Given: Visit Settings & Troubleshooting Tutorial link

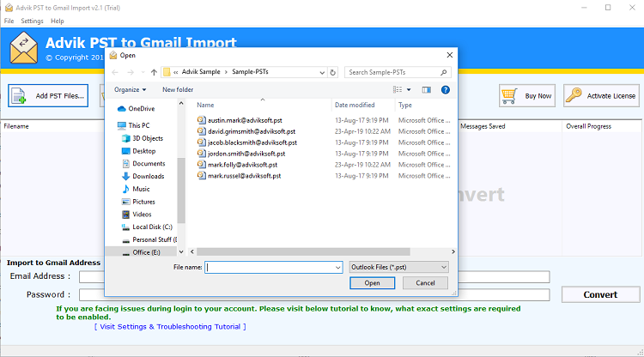Looking at the screenshot, I should click(x=170, y=327).
